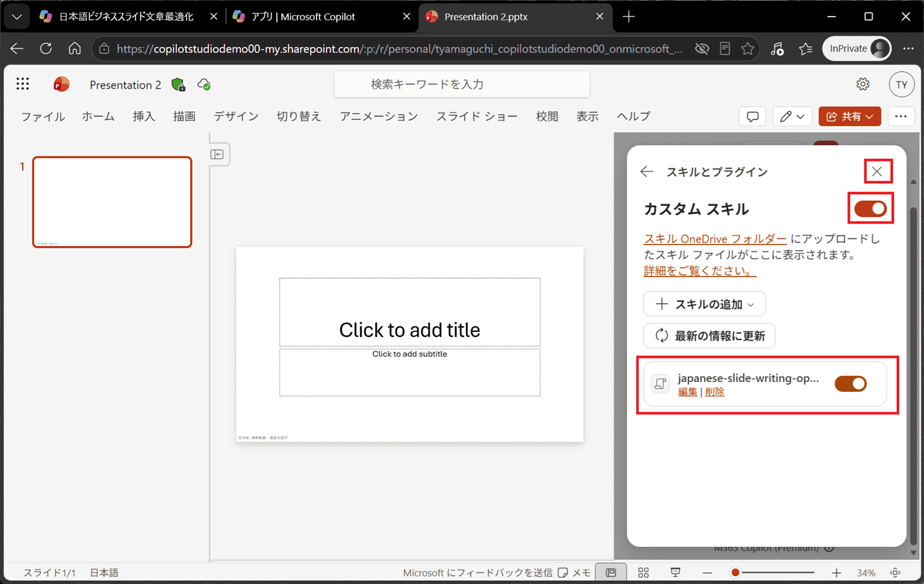Click the green shield sensitivity icon
Viewport: 924px width, 584px height.
tap(179, 85)
